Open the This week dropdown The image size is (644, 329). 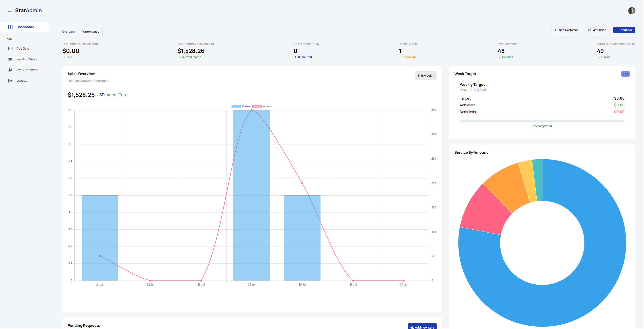(426, 76)
